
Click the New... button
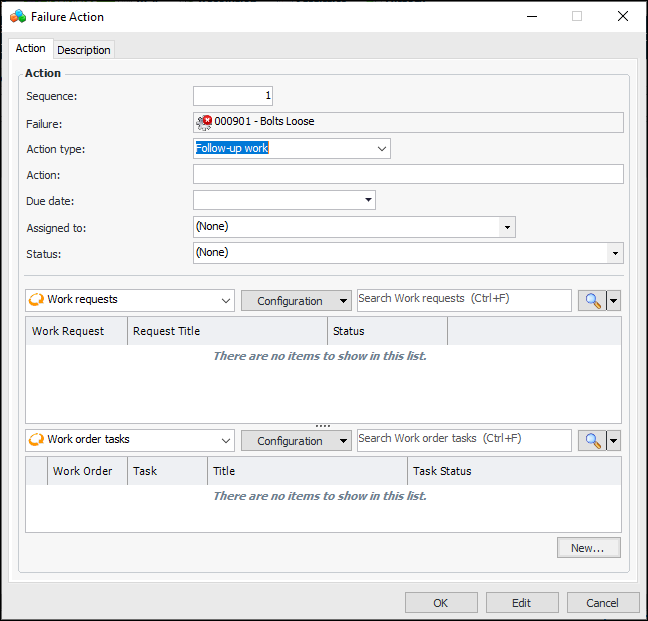pos(588,547)
